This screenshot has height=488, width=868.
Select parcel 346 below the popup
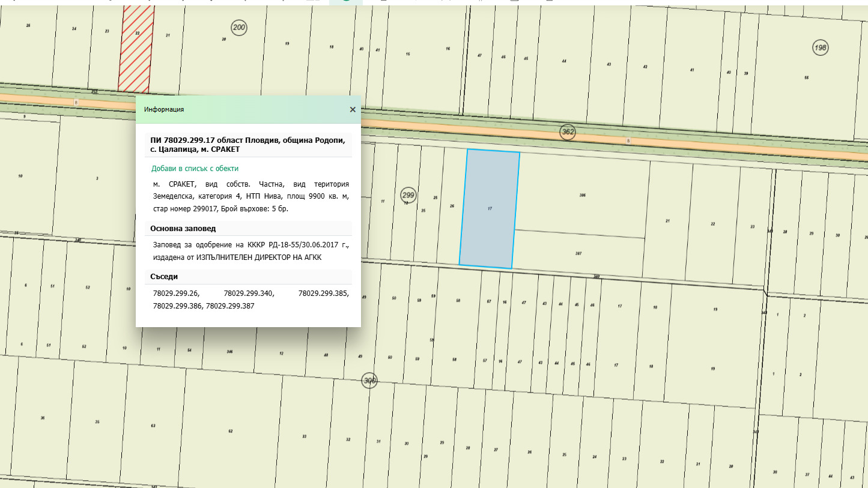[x=229, y=352]
